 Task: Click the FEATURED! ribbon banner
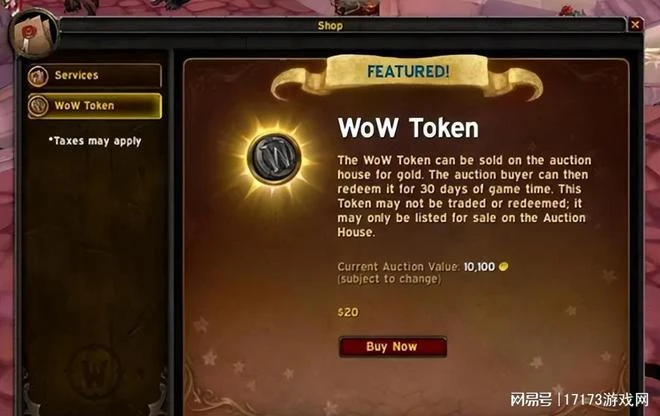[407, 75]
